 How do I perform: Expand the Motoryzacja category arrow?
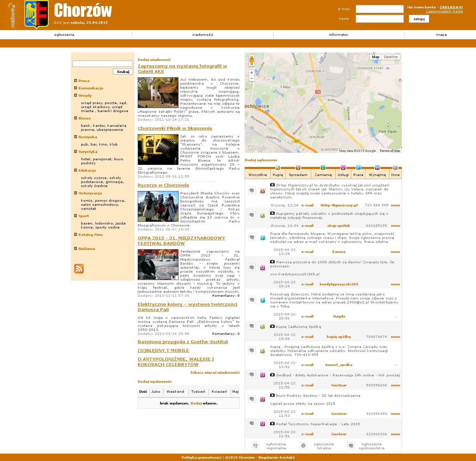pyautogui.click(x=76, y=193)
